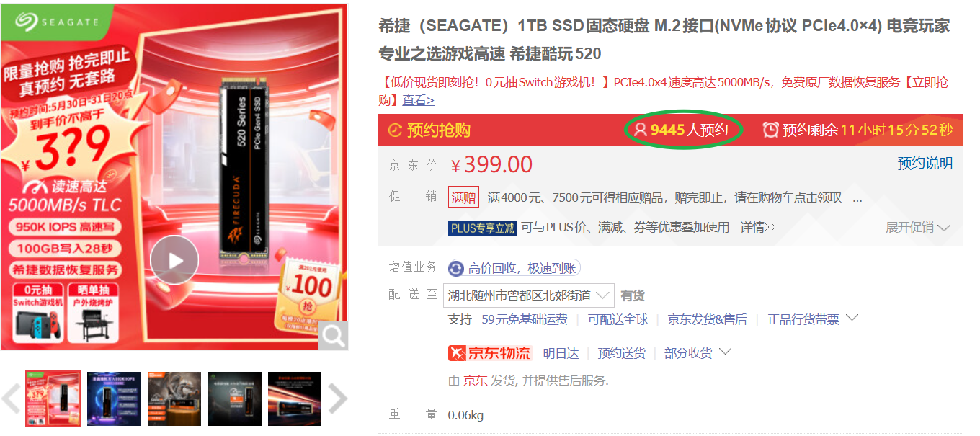Expand delivery options arrow after 部分收货

pos(725,352)
